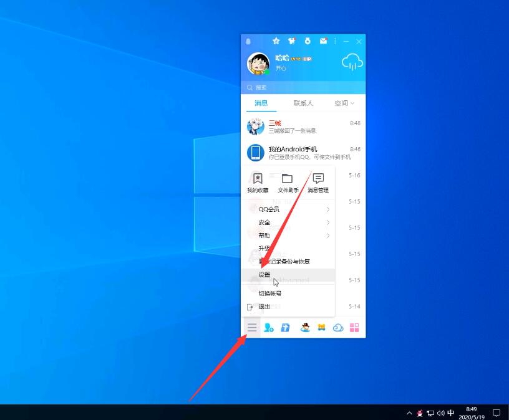509x420 pixels.
Task: Choose 升级 in the main menu
Action: (288, 249)
